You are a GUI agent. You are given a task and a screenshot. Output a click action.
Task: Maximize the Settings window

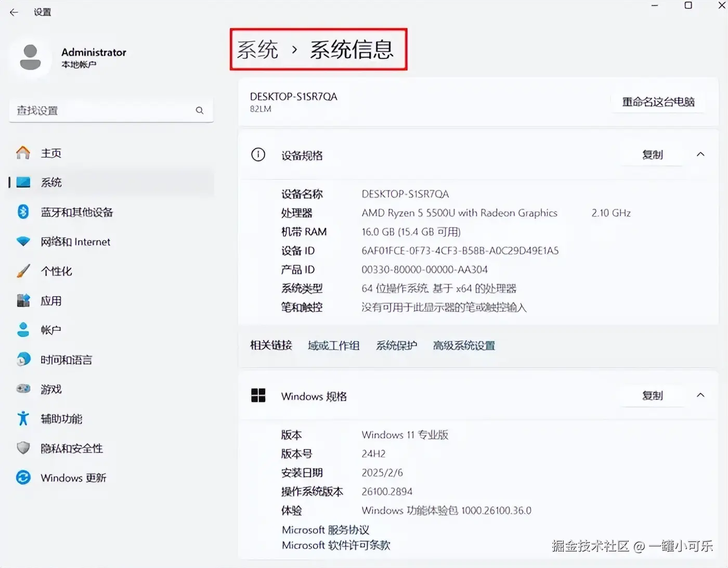point(688,5)
